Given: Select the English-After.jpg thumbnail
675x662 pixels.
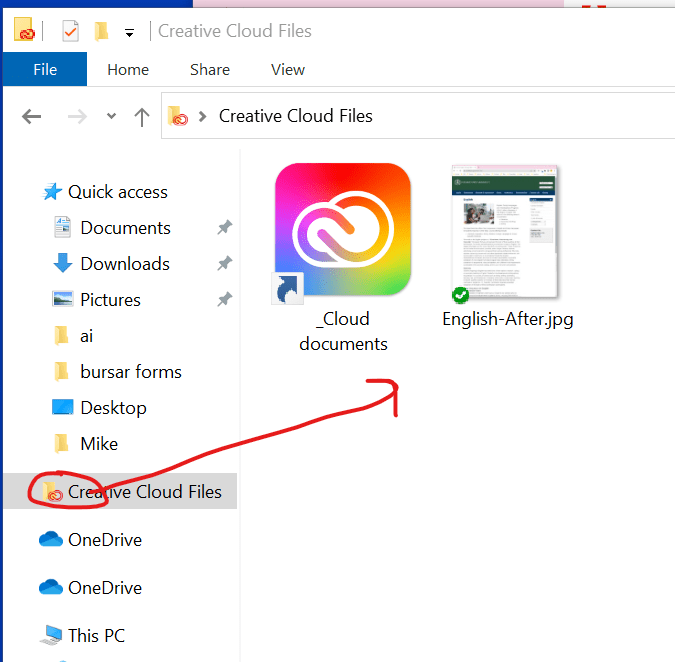Looking at the screenshot, I should pyautogui.click(x=505, y=232).
